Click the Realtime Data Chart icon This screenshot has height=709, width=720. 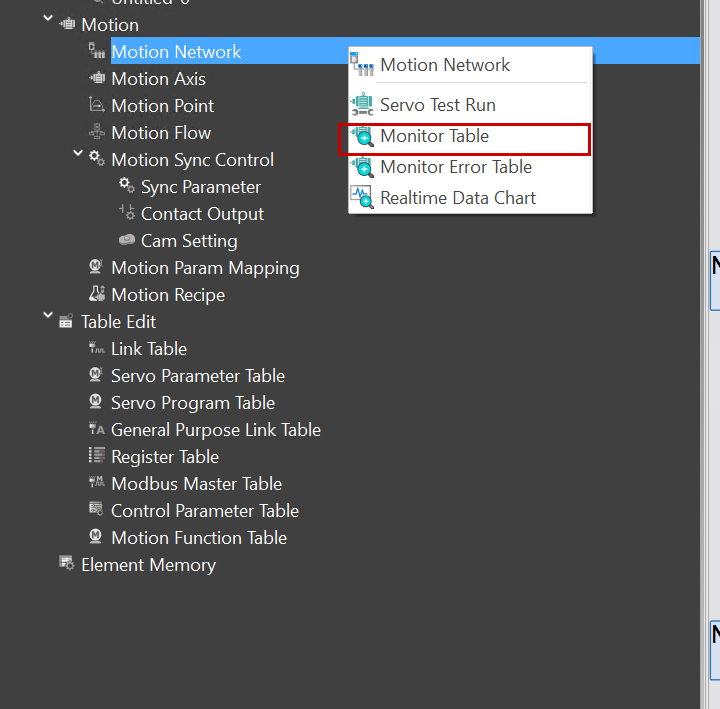click(362, 198)
